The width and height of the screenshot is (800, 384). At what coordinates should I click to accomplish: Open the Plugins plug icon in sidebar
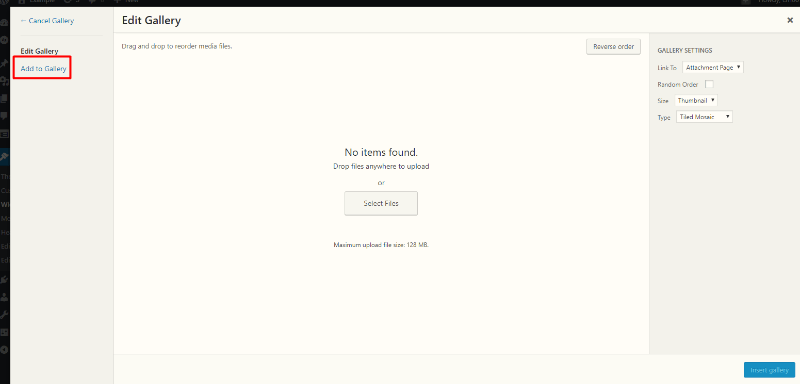pyautogui.click(x=4, y=279)
